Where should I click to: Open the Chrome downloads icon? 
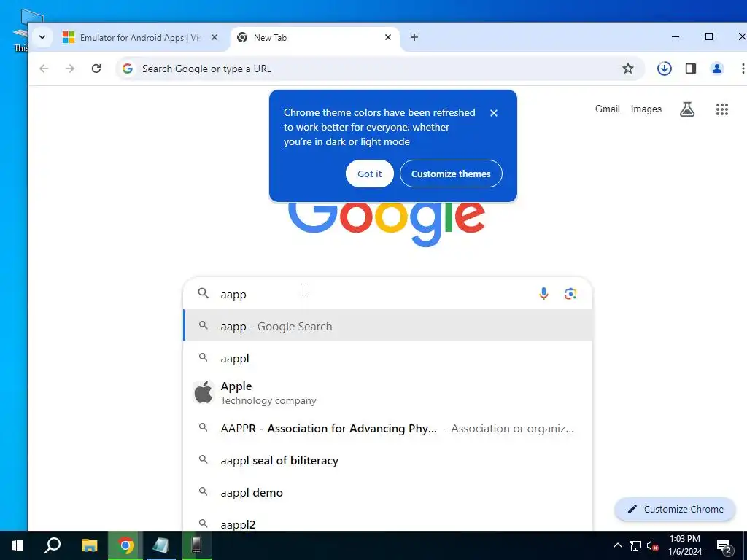pyautogui.click(x=664, y=69)
